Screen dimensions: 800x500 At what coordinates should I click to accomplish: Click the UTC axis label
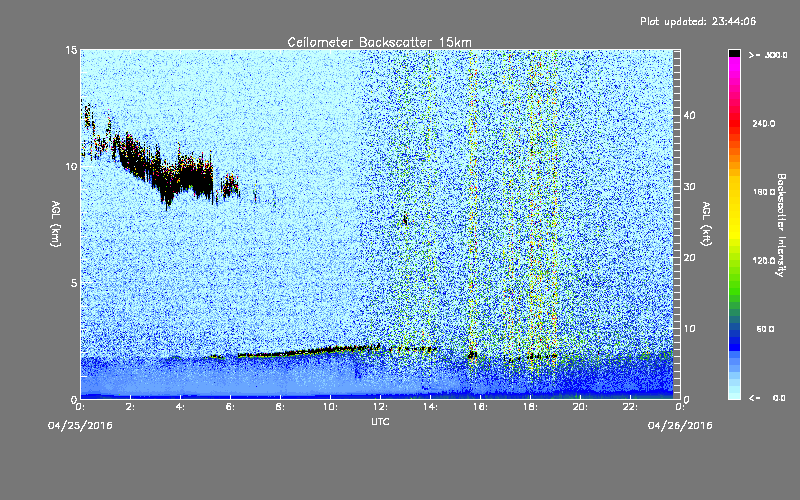380,421
